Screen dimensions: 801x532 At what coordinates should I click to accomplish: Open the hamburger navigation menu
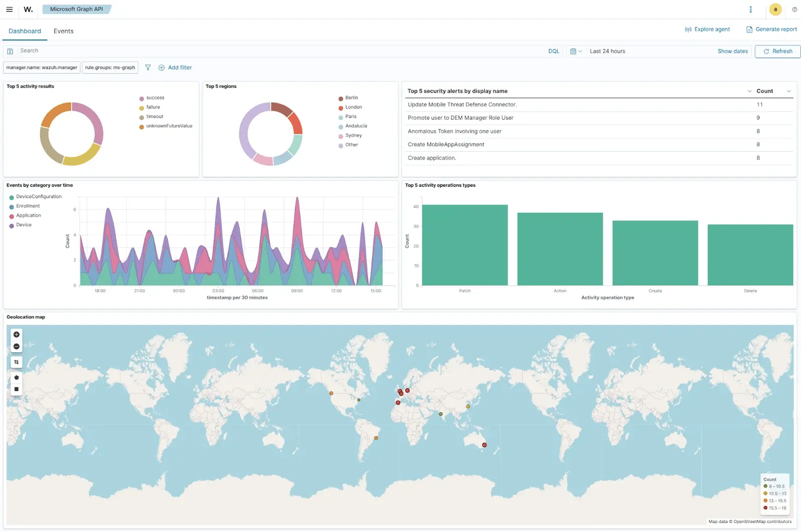[x=9, y=10]
